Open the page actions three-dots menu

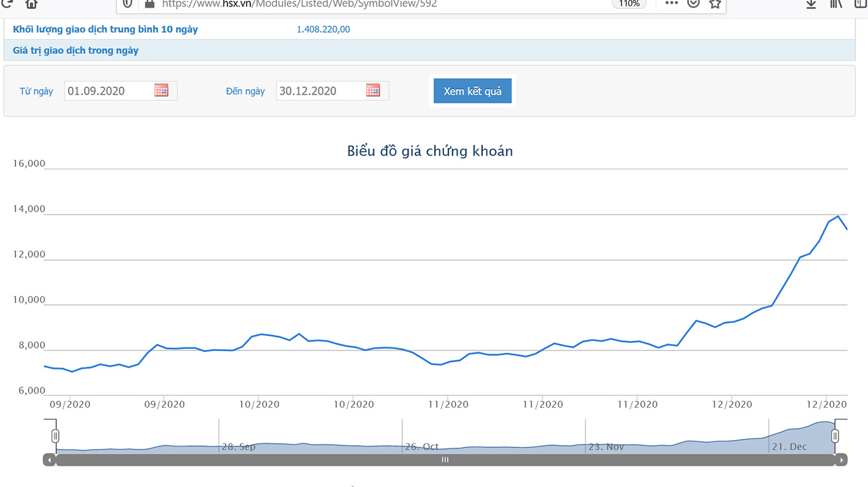click(x=672, y=3)
